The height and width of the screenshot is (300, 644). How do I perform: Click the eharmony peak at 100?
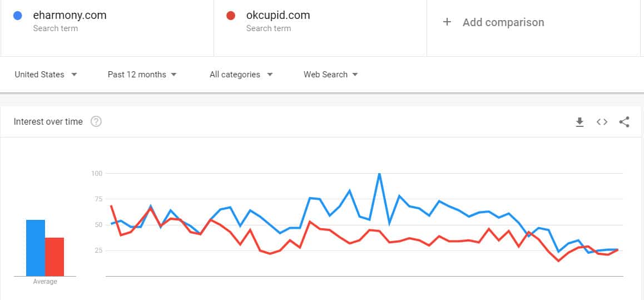click(379, 174)
